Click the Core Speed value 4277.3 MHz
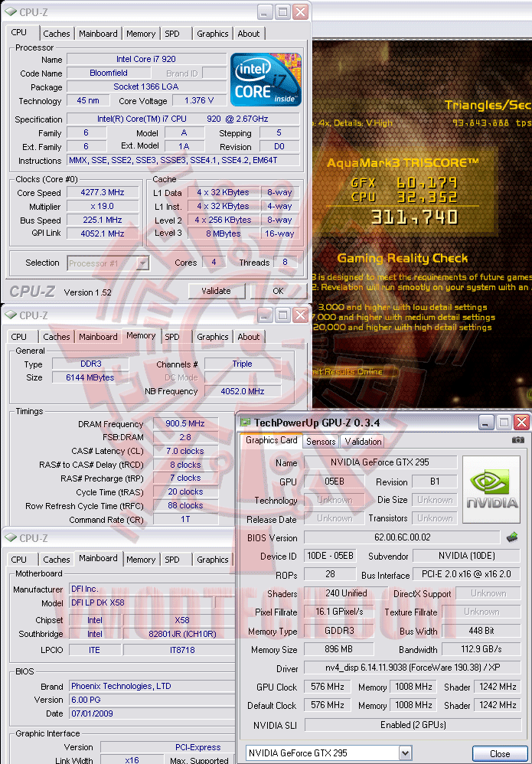The width and height of the screenshot is (532, 764). coord(103,192)
